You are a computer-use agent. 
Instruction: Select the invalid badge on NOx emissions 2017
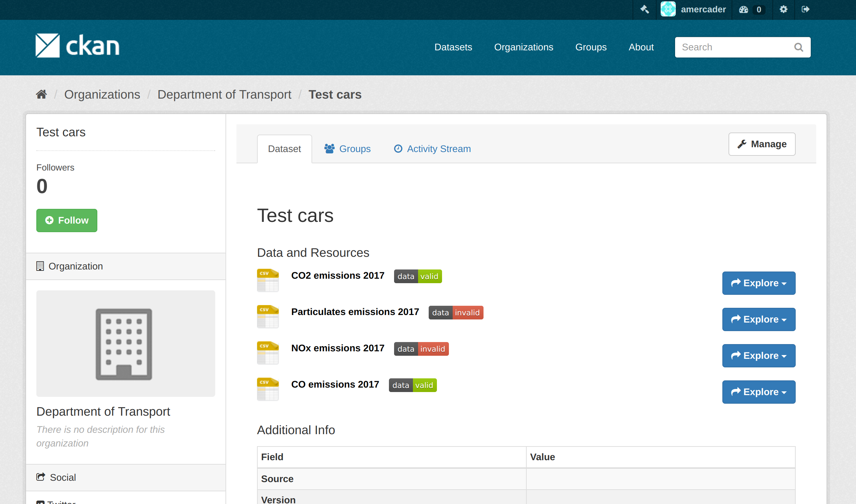433,349
